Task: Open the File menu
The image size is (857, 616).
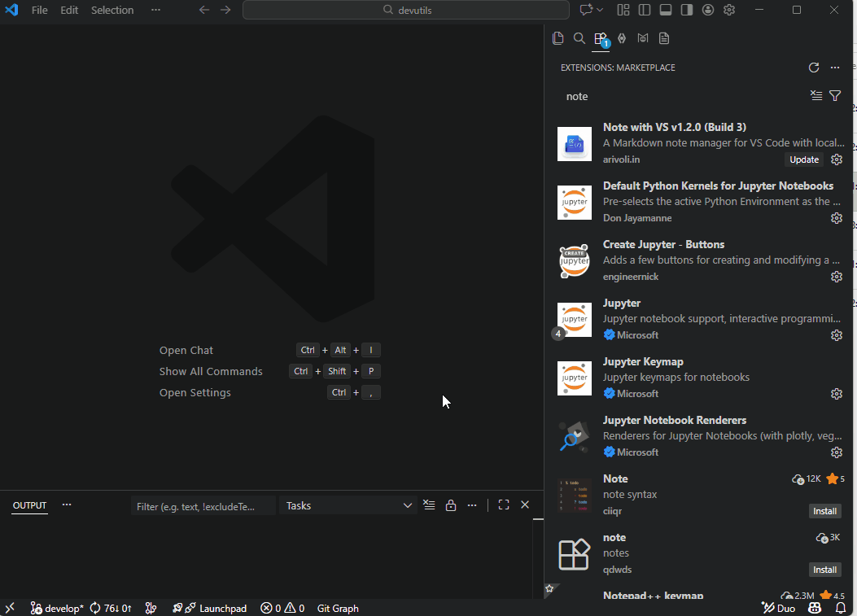Action: click(39, 10)
